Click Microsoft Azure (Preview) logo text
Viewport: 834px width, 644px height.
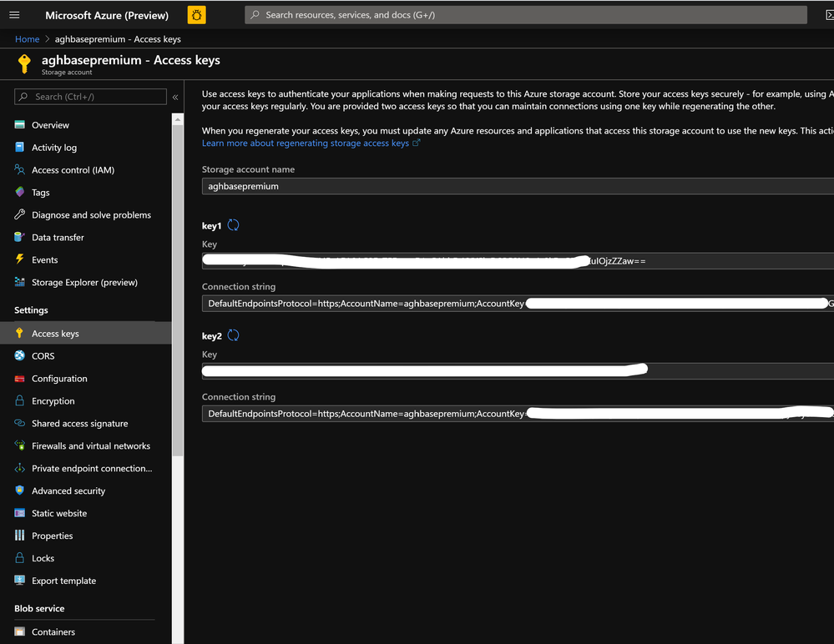[106, 15]
